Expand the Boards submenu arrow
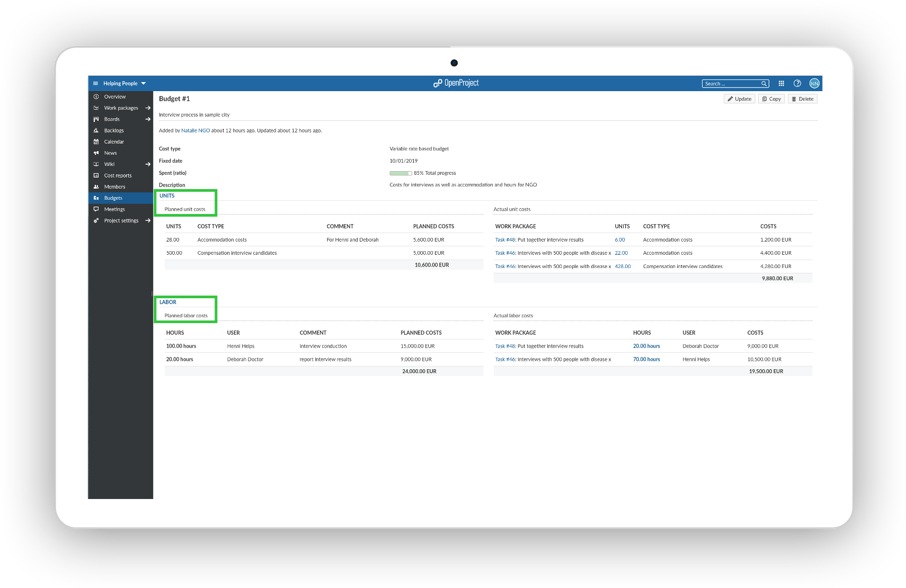 tap(148, 119)
